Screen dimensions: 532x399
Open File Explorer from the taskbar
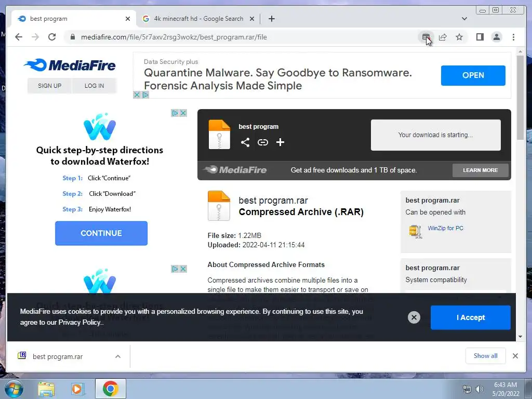tap(46, 389)
